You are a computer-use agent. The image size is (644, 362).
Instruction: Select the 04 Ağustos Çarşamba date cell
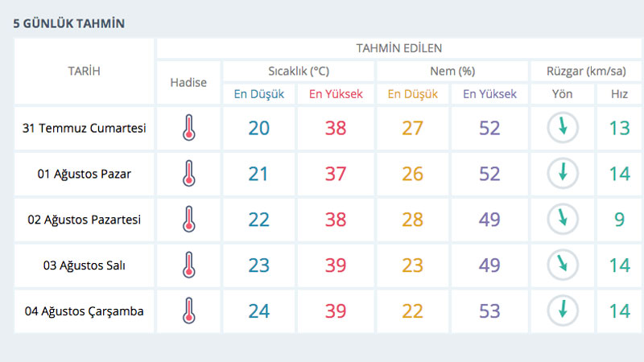(85, 311)
